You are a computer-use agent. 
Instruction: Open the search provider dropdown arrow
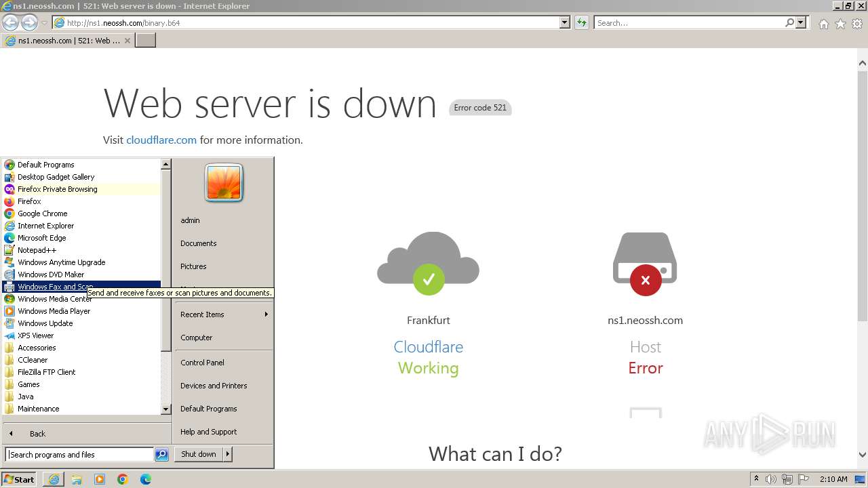pos(801,23)
